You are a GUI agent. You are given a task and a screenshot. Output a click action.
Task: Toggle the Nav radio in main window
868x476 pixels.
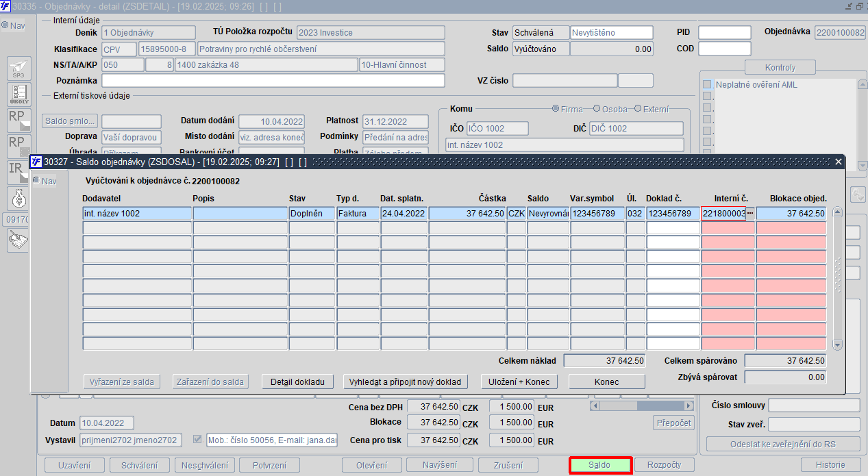click(5, 25)
